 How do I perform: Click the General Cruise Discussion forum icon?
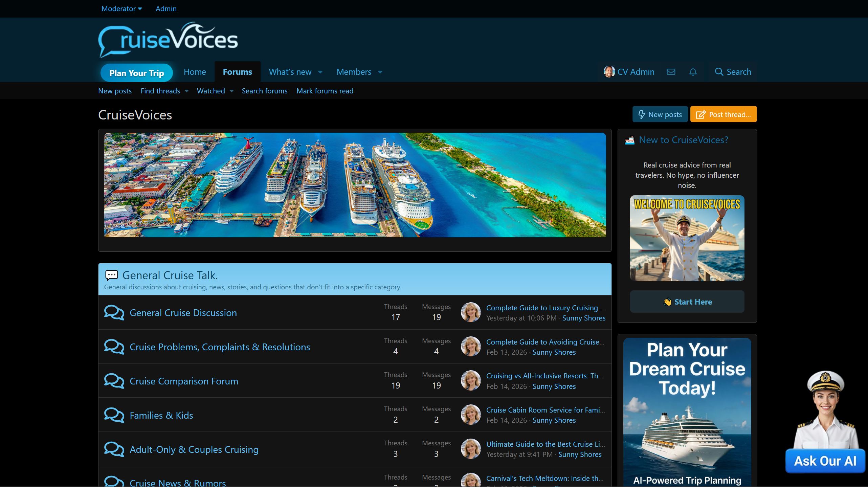[114, 312]
